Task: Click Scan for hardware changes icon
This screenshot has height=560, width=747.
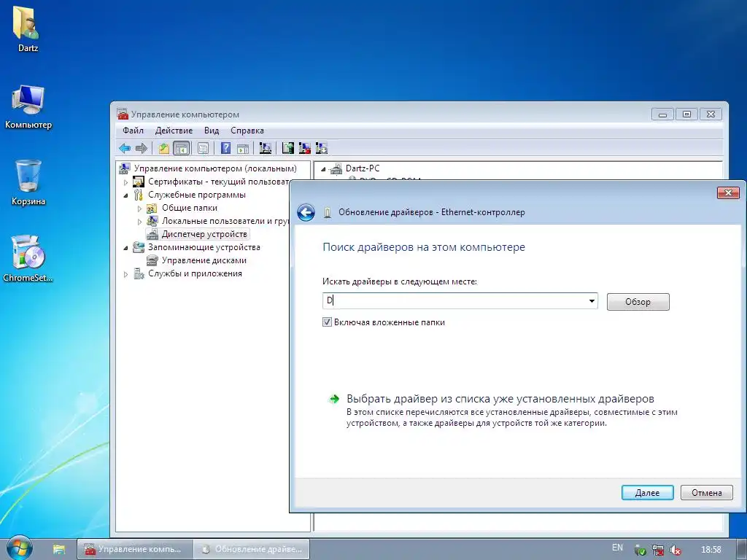Action: (266, 149)
